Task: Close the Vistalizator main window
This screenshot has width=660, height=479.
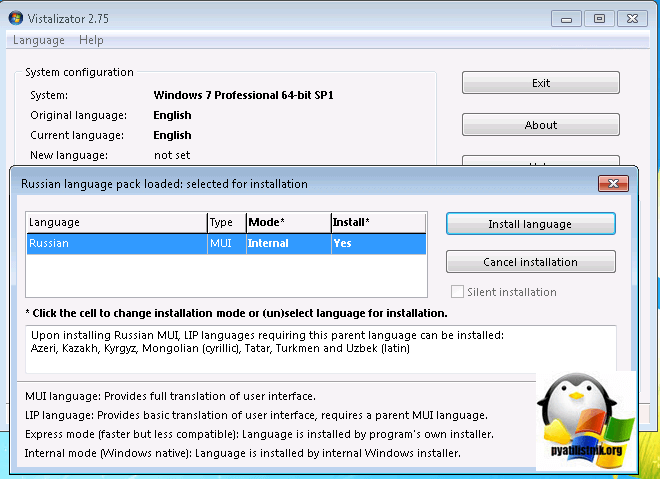Action: click(x=632, y=19)
